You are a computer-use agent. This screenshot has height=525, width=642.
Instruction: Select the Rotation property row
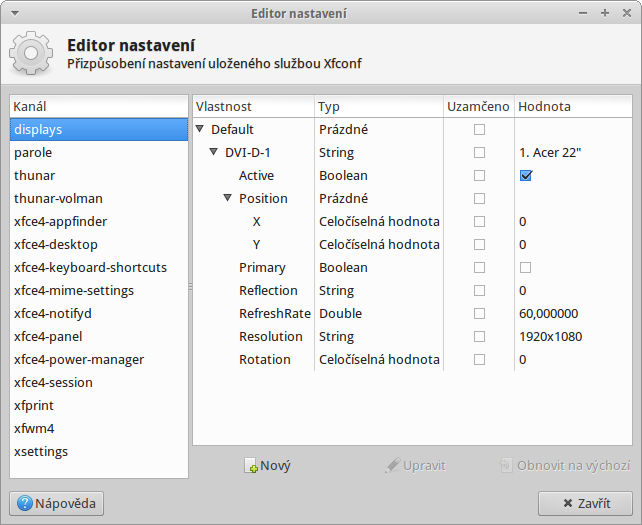click(412, 360)
